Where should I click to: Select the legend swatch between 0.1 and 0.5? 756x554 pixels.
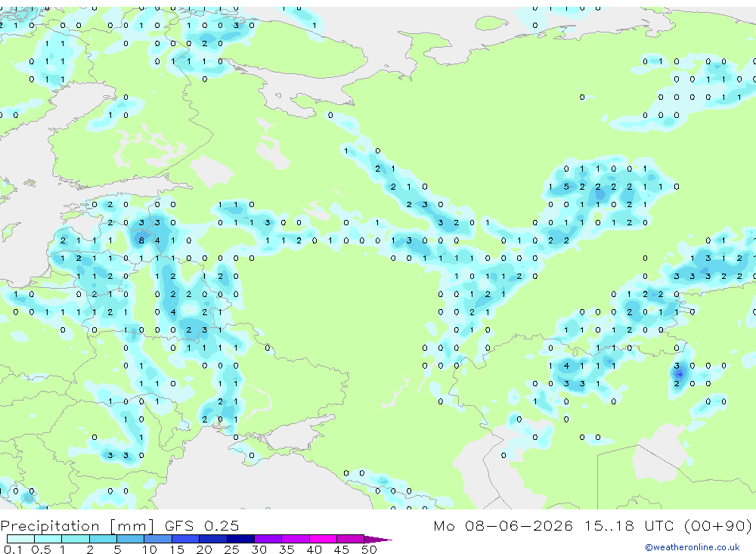point(20,539)
